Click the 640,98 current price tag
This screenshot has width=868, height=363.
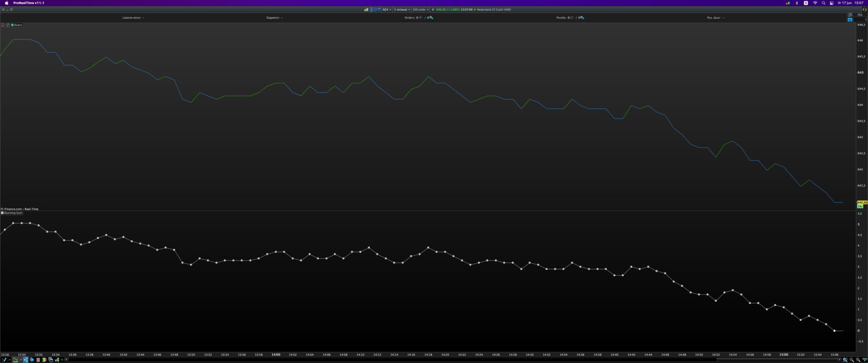coord(862,202)
